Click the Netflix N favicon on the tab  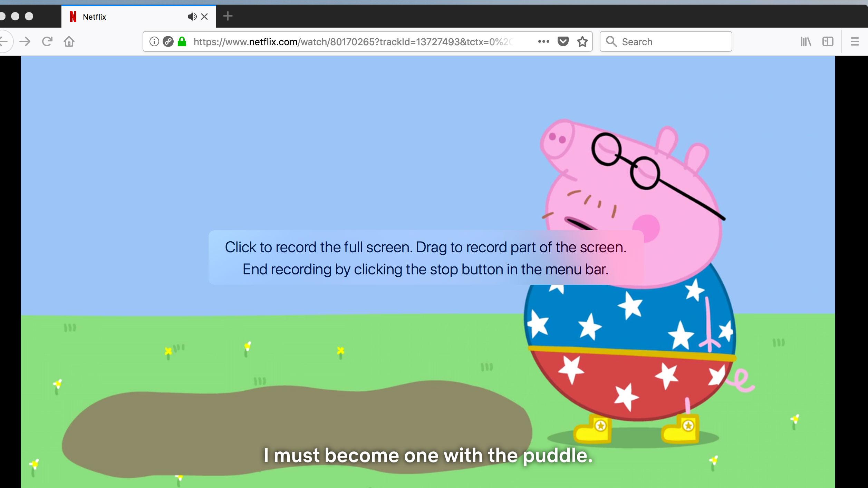click(x=73, y=17)
